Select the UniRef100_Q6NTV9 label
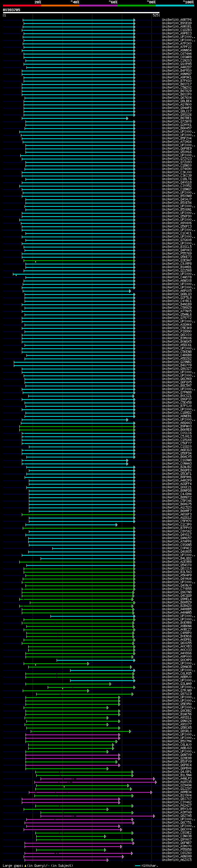Screen dimensions: 197x868 tap(177, 754)
